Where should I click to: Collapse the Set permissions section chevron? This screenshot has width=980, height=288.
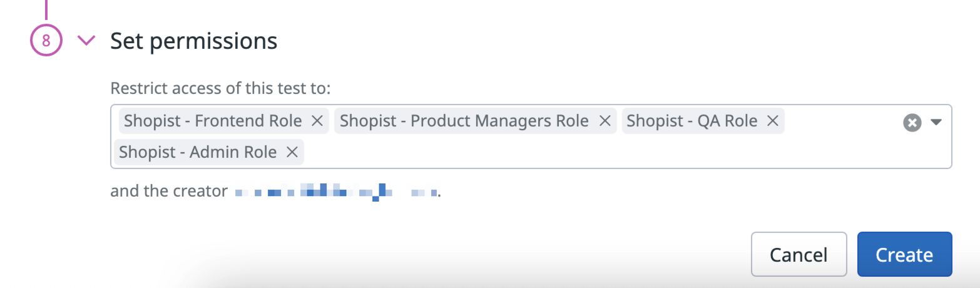86,41
